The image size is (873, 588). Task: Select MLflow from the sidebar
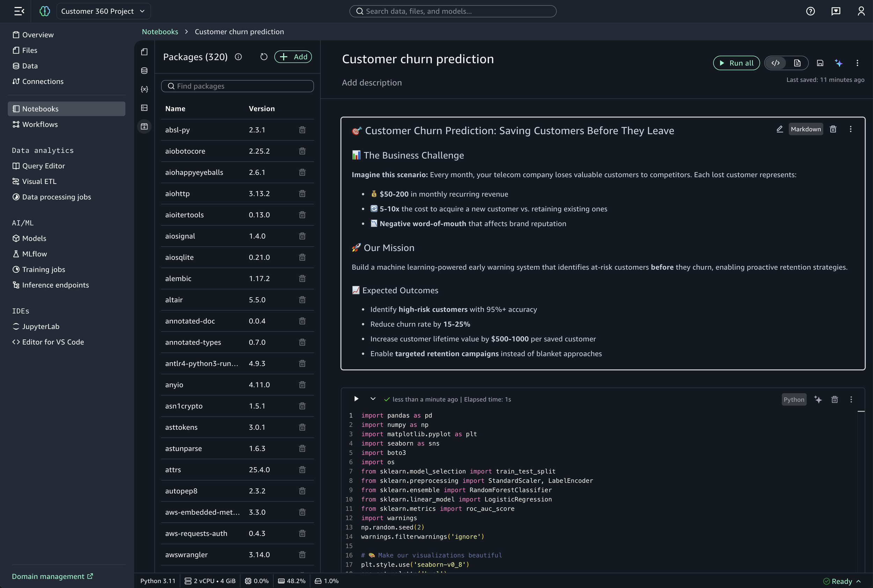[34, 254]
